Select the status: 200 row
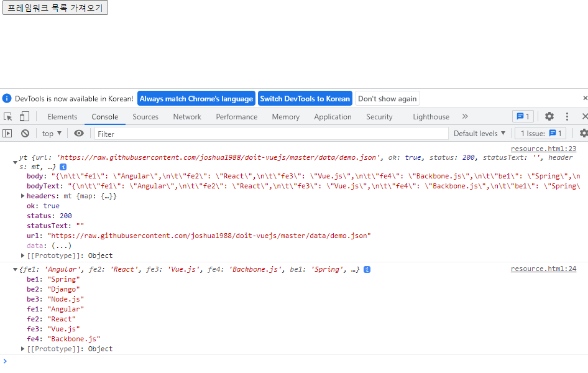 click(x=49, y=216)
